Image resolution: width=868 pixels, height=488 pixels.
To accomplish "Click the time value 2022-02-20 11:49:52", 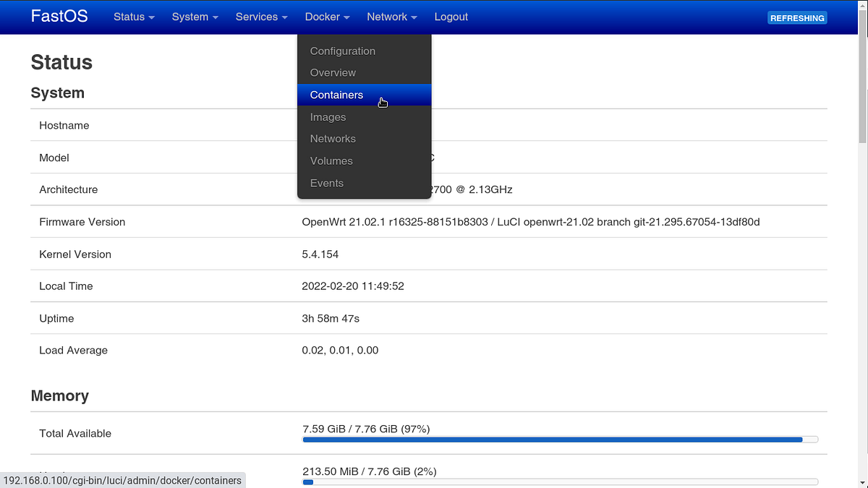I will click(x=353, y=286).
